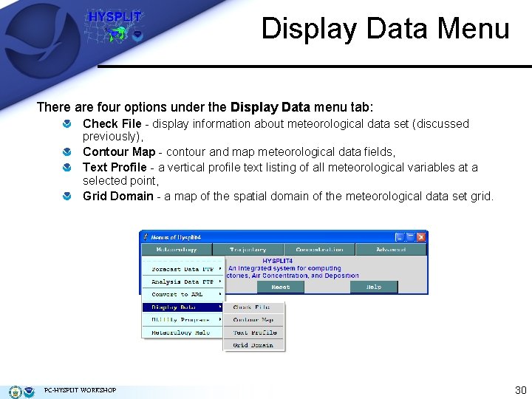Choose Text Profile from submenu
The image size is (532, 399).
click(x=253, y=332)
